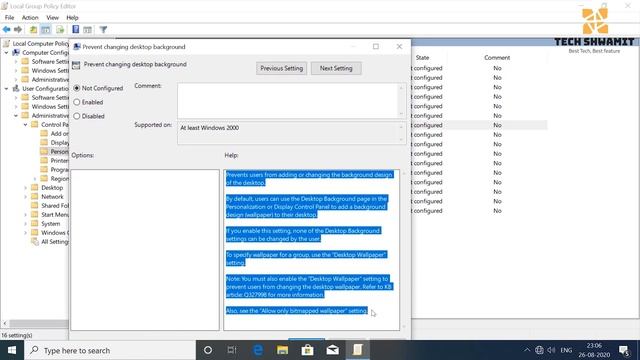Viewport: 640px width, 360px height.
Task: Select the All Settings tree icon
Action: 35,242
